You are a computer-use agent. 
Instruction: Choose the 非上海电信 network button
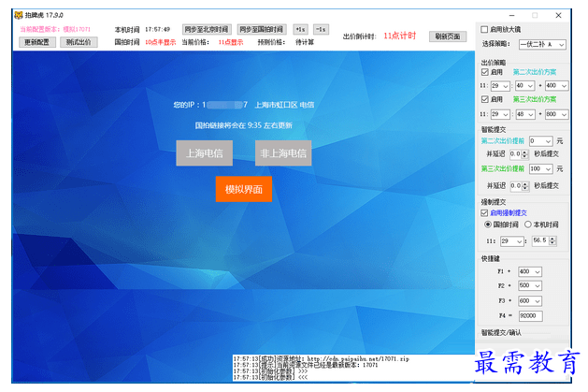pos(283,153)
